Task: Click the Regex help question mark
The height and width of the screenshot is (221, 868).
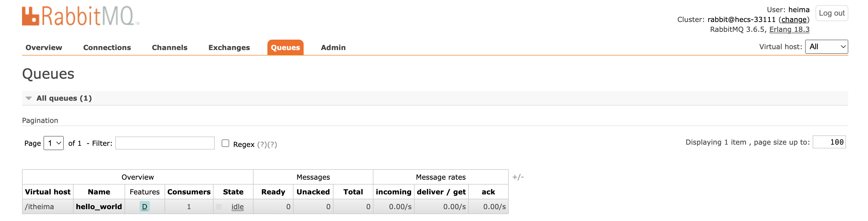Action: click(262, 145)
